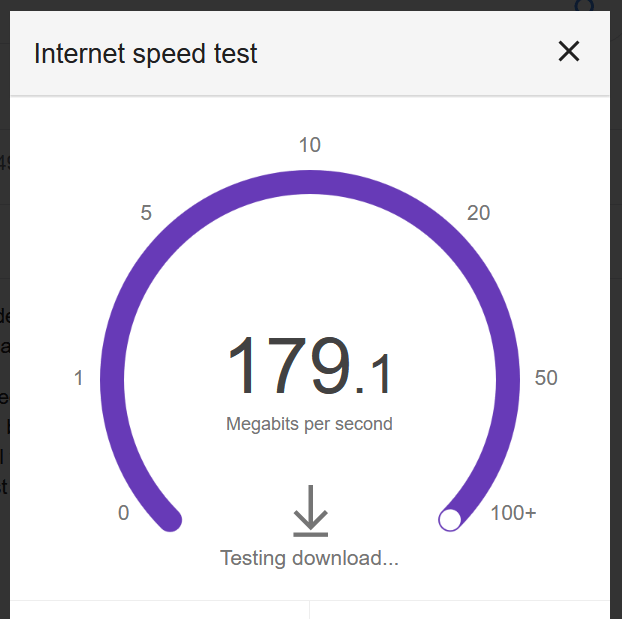The width and height of the screenshot is (622, 619).
Task: Click the 50 gauge scale label
Action: [x=546, y=378]
